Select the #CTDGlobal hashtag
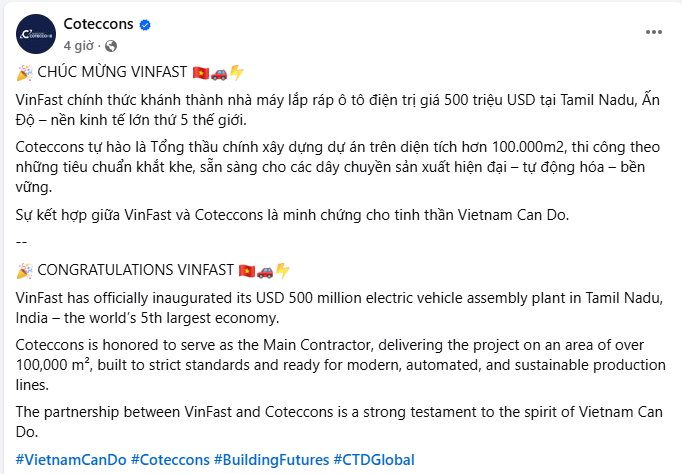 coord(374,460)
